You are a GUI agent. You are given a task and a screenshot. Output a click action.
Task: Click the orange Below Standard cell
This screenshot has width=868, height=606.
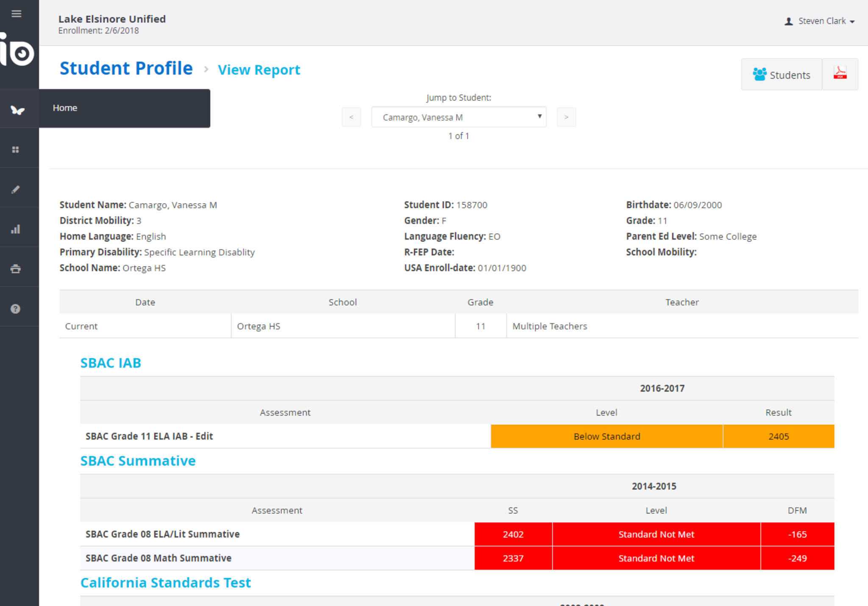coord(606,436)
